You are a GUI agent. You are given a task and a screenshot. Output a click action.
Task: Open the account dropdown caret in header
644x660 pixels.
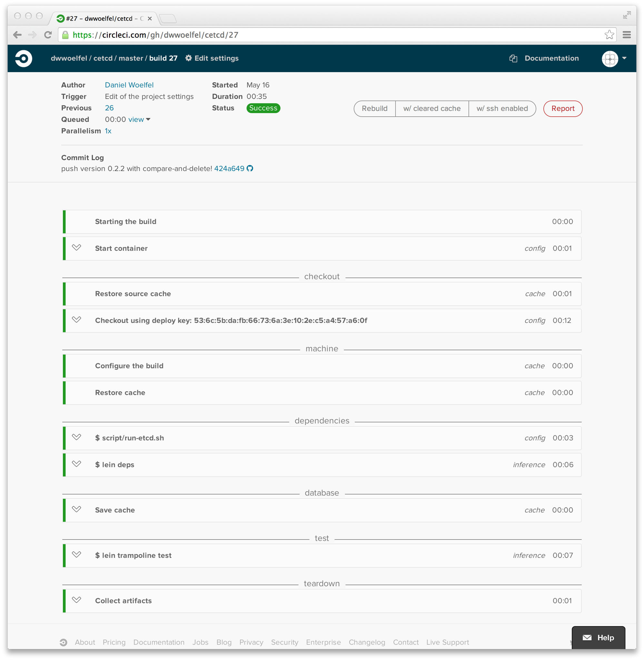pos(624,58)
